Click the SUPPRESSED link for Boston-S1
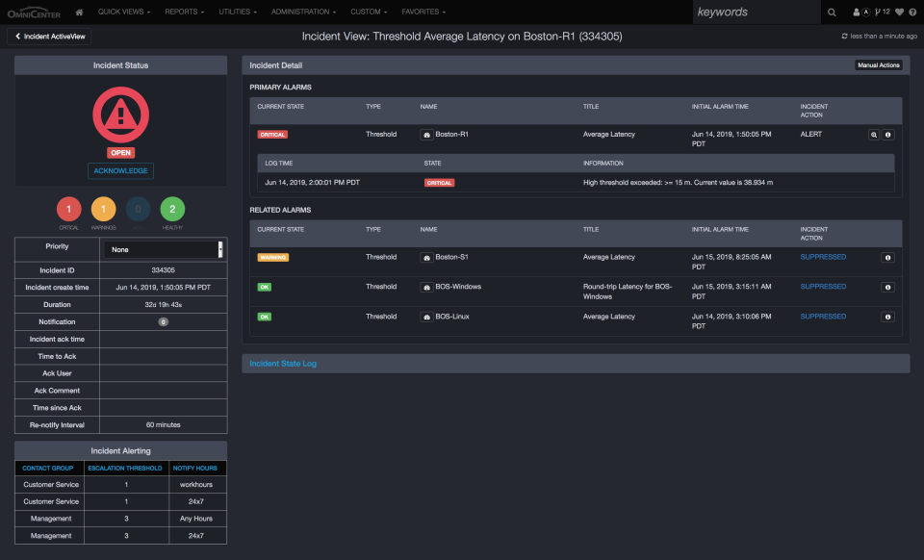This screenshot has width=924, height=560. pos(823,257)
